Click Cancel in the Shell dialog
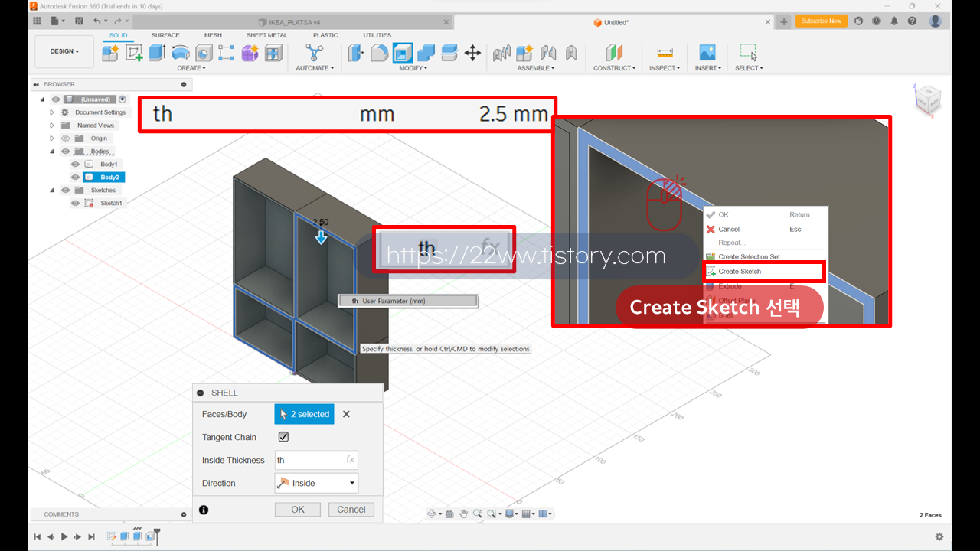The height and width of the screenshot is (551, 980). point(351,510)
